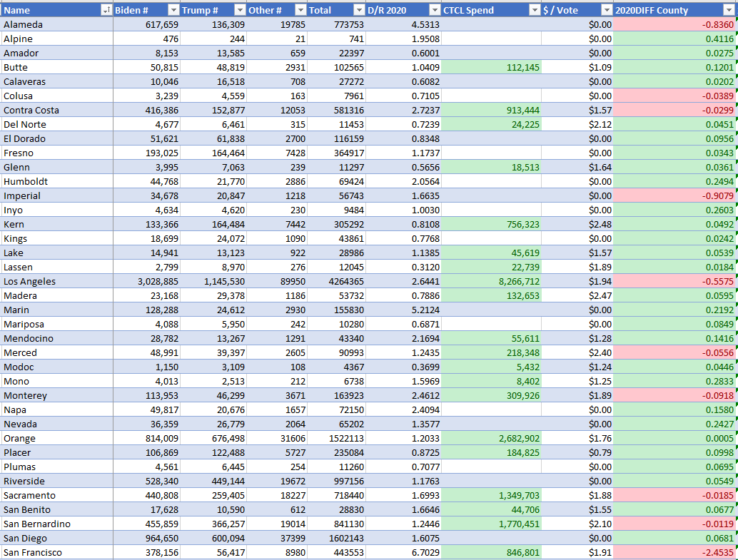
Task: Select Trump count 1,145,530 for Los Angeles
Action: [x=213, y=281]
